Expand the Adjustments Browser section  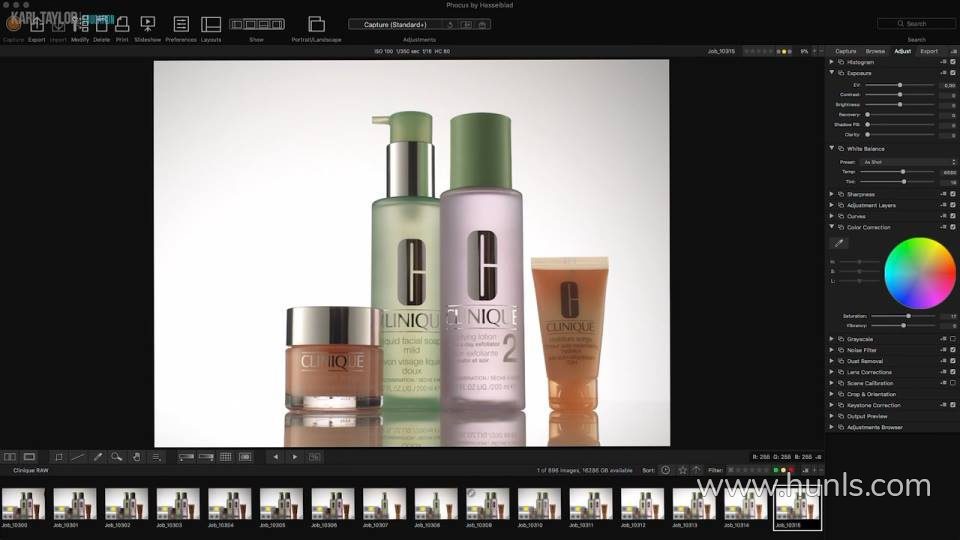pos(831,427)
